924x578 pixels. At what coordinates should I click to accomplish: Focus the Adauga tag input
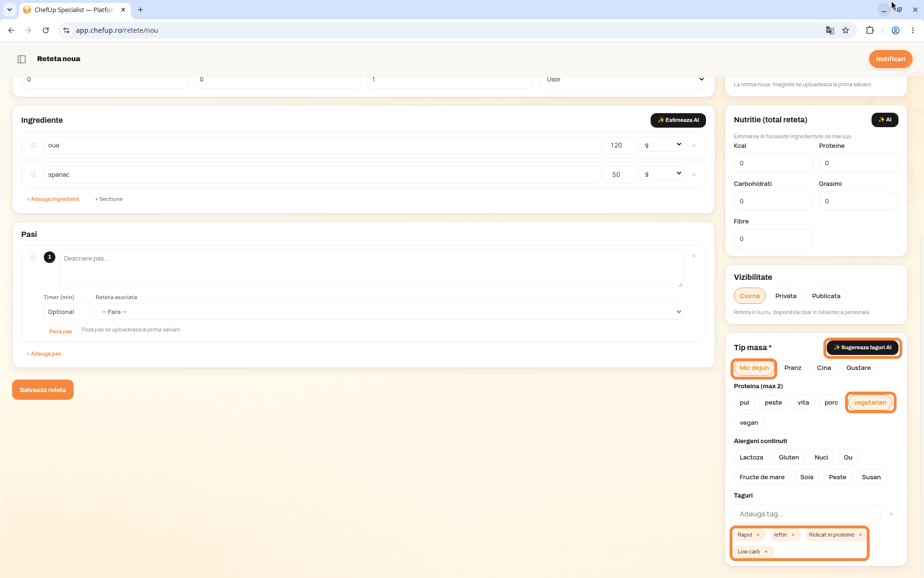tap(807, 514)
